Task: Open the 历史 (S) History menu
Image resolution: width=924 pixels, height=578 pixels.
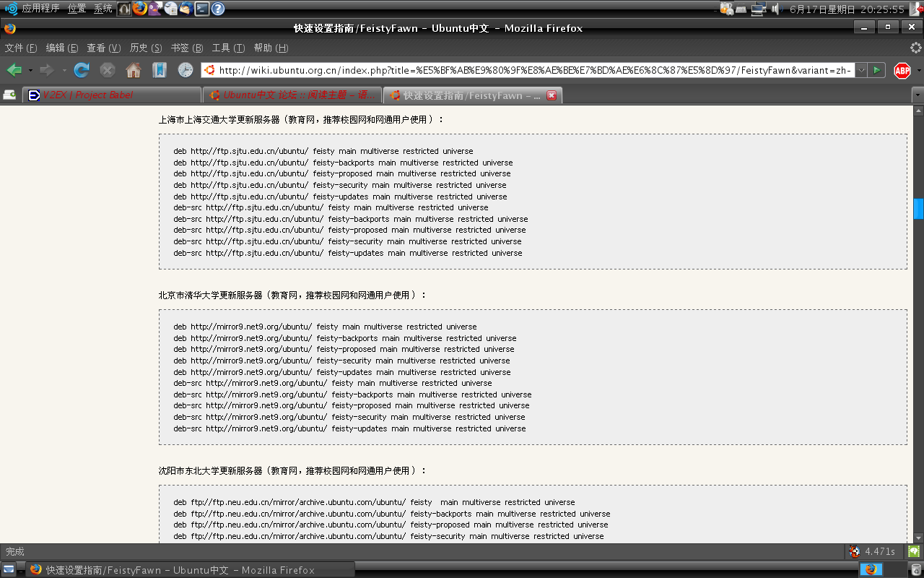Action: (x=146, y=48)
